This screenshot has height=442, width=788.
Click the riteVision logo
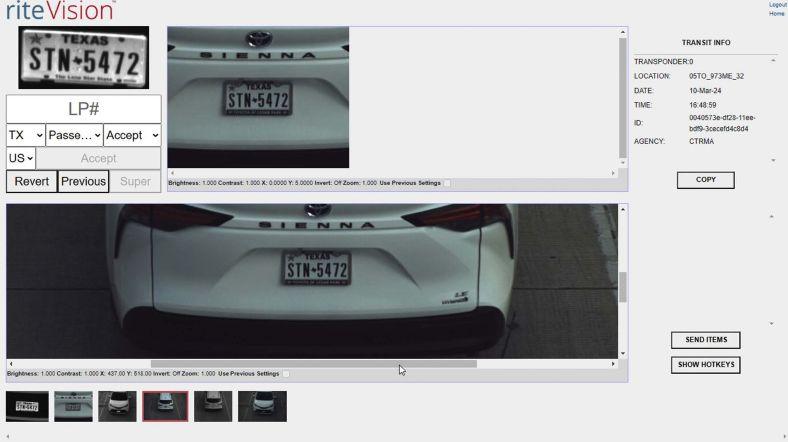[x=61, y=11]
